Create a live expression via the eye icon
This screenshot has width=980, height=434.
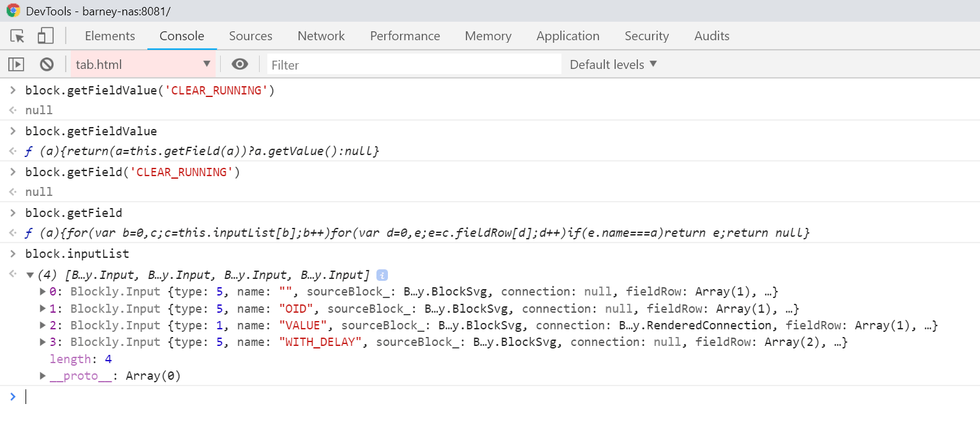tap(239, 64)
